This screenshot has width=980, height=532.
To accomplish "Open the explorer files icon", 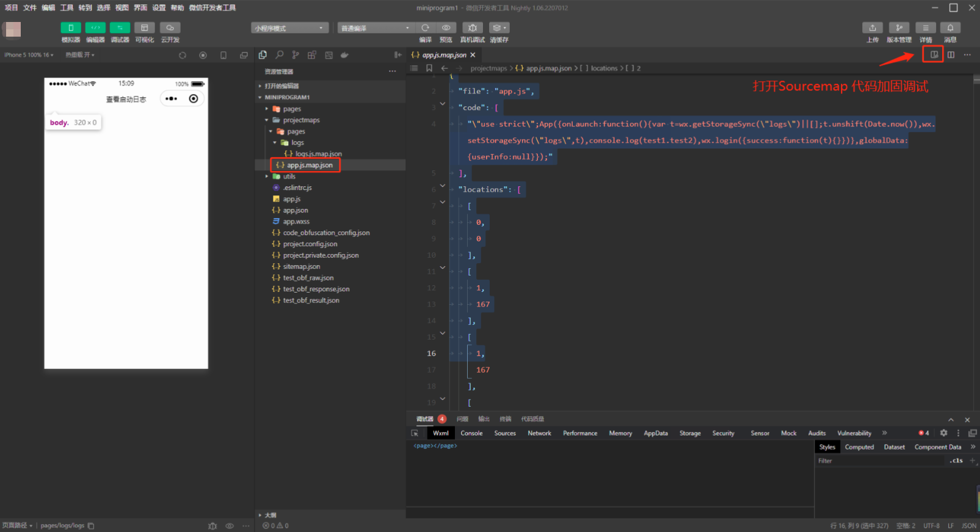I will 263,55.
